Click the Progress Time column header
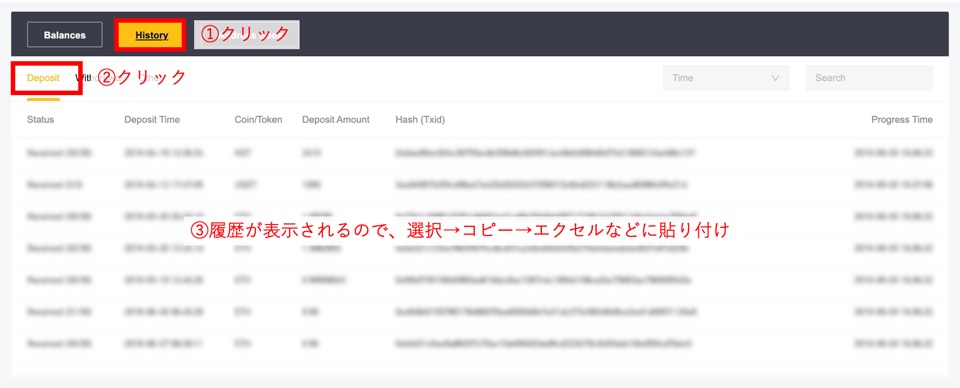This screenshot has width=960, height=388. tap(902, 120)
